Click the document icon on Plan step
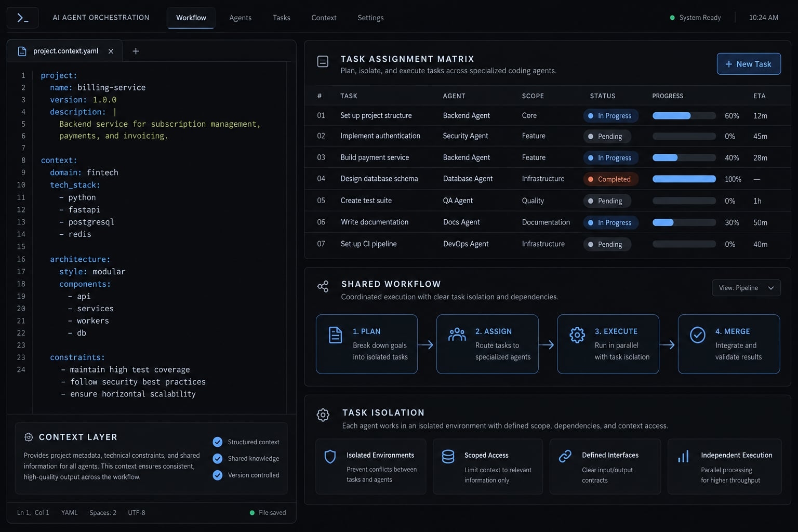This screenshot has width=798, height=532. pyautogui.click(x=336, y=335)
